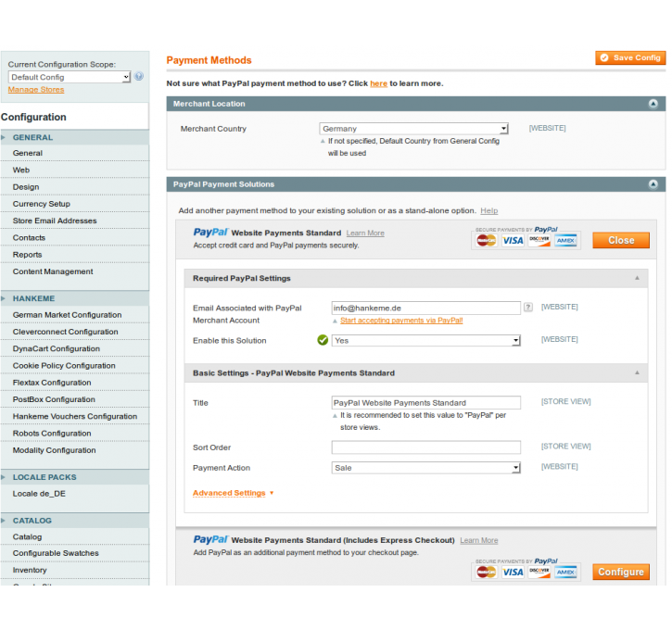Click the Sort Order input field

[426, 447]
